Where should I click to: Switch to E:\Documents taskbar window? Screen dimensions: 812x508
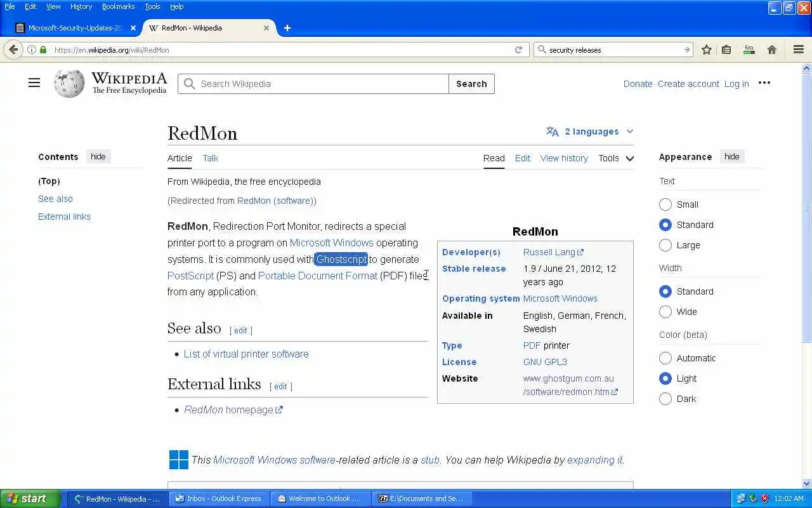[422, 498]
